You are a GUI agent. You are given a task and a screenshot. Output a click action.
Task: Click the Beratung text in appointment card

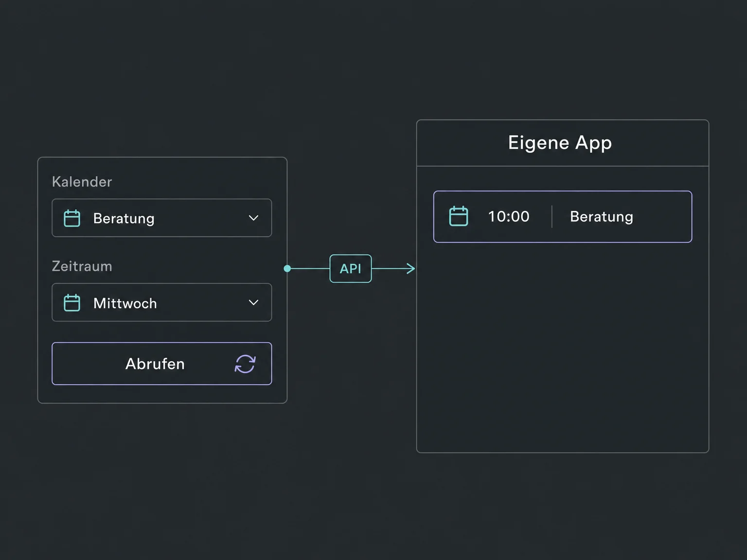602,217
